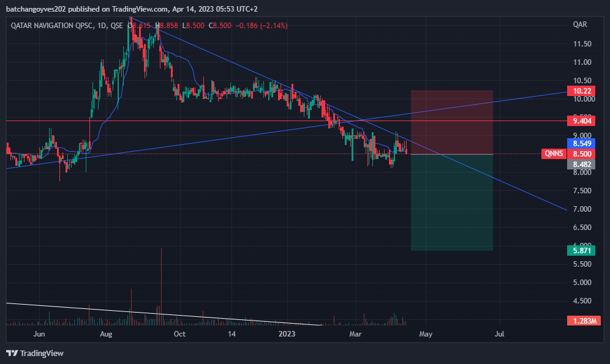Click the 11.00 price axis tick
Screen dimensions: 610x364
582,62
